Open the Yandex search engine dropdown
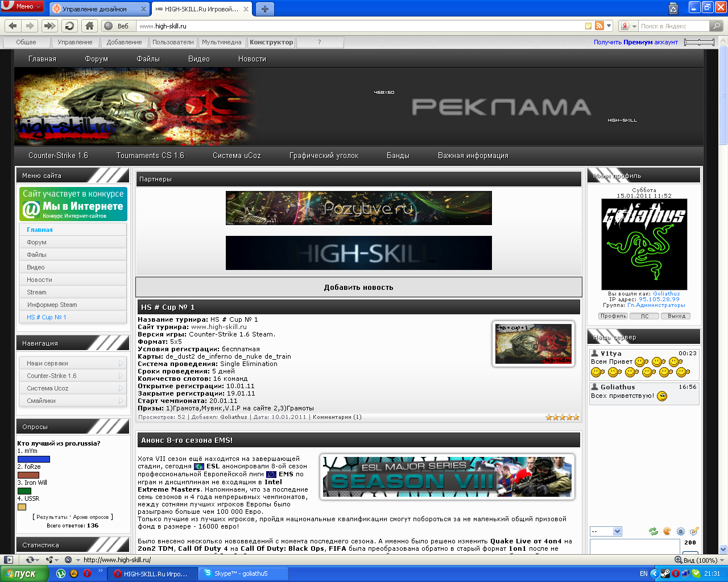This screenshot has width=728, height=582. tap(628, 26)
